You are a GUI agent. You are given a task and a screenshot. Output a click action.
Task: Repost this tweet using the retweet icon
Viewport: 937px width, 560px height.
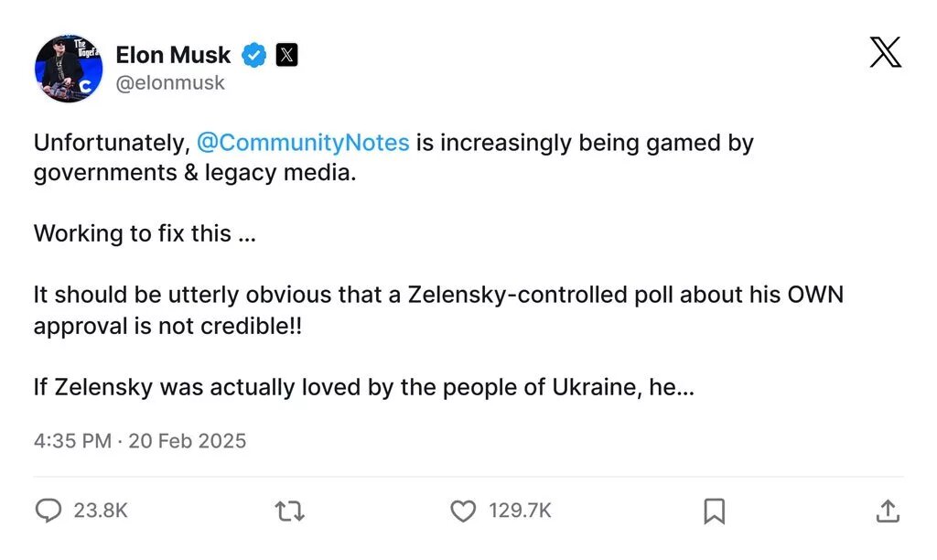coord(290,511)
